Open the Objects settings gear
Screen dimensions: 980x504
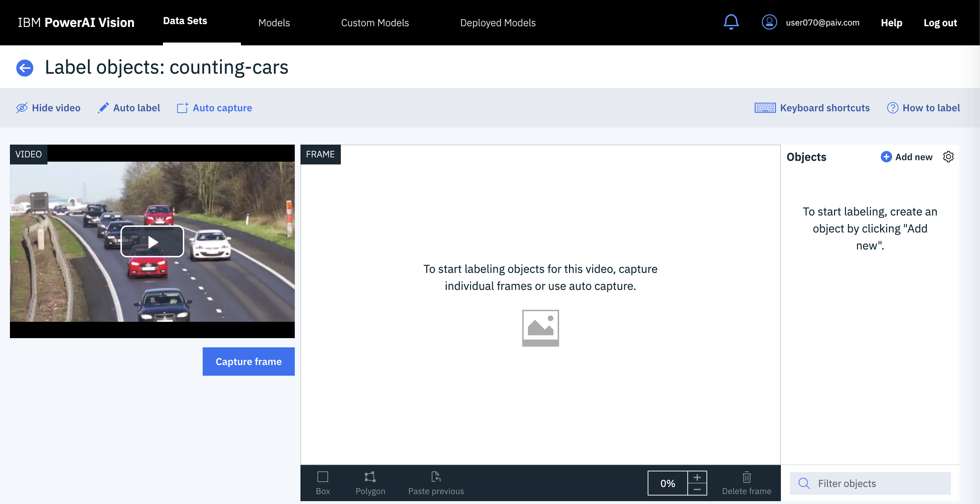coord(948,157)
